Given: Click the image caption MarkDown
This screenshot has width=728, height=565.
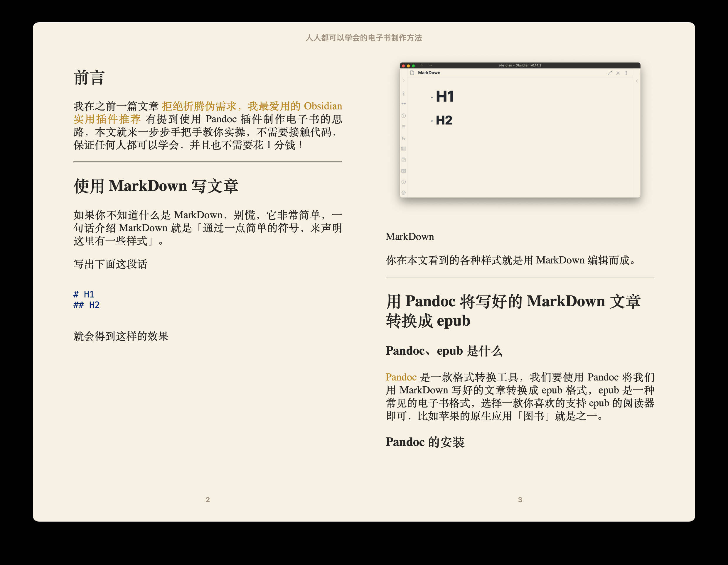Looking at the screenshot, I should point(410,236).
